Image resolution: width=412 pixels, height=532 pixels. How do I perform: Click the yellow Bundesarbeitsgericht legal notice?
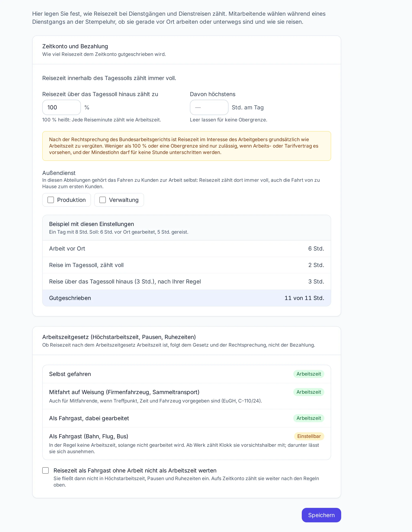186,146
